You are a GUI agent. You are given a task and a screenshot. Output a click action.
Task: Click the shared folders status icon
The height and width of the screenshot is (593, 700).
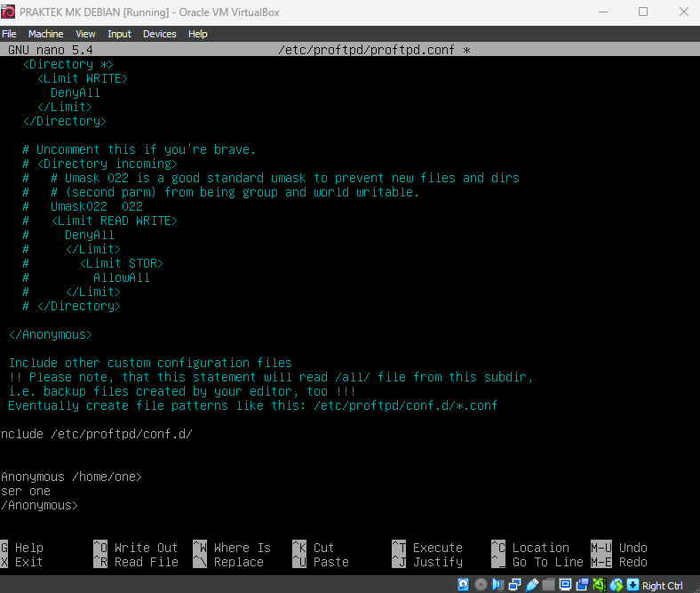[x=549, y=584]
